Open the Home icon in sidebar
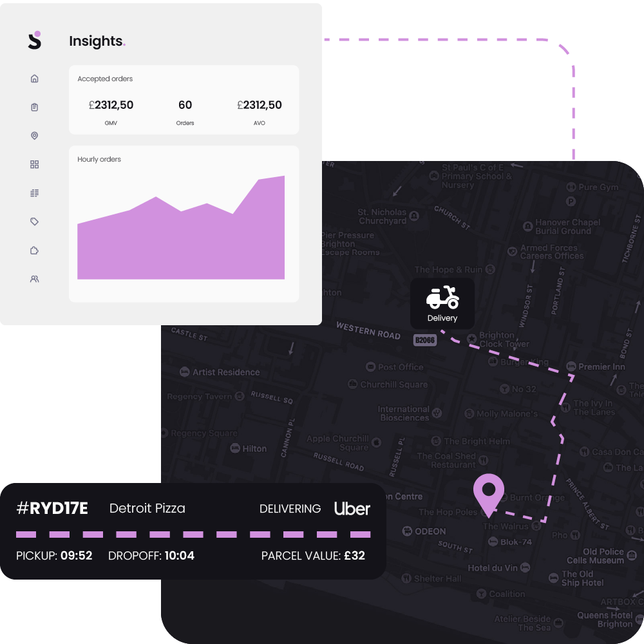 pyautogui.click(x=35, y=79)
